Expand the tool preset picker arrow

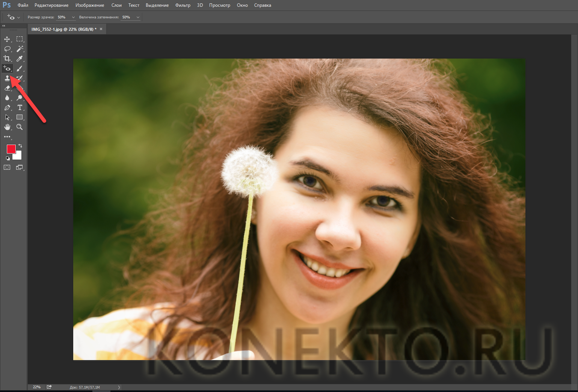click(18, 18)
